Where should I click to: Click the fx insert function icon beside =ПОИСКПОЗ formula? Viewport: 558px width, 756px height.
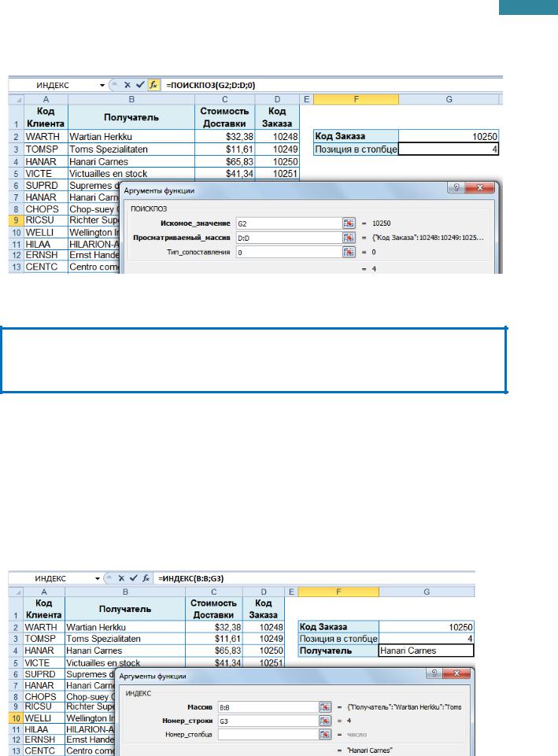[x=153, y=85]
